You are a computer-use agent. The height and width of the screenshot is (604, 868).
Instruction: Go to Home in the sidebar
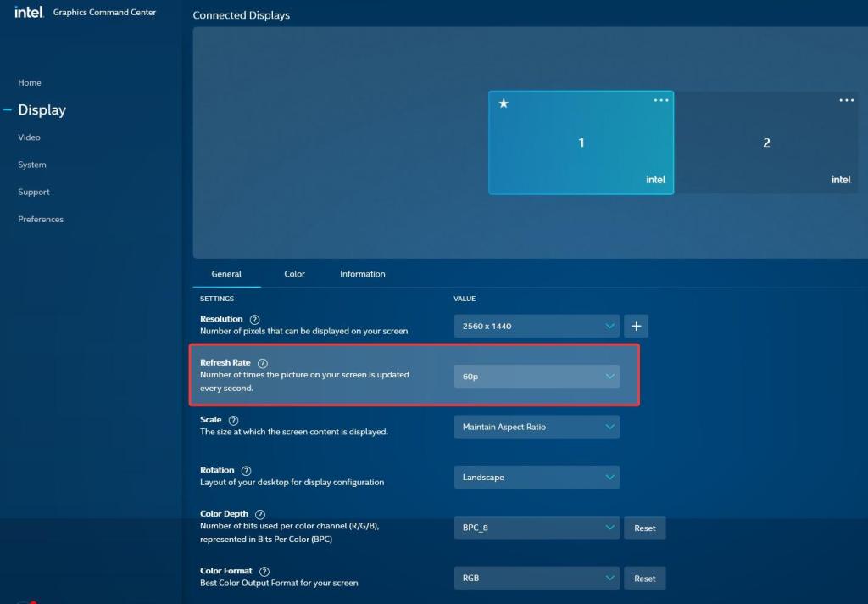[x=30, y=82]
